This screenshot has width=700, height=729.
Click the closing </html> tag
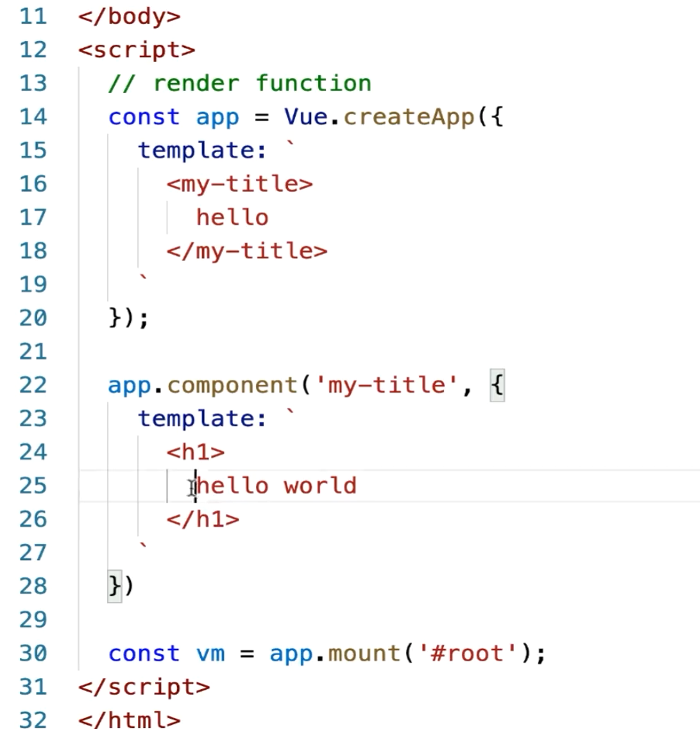coord(129,720)
